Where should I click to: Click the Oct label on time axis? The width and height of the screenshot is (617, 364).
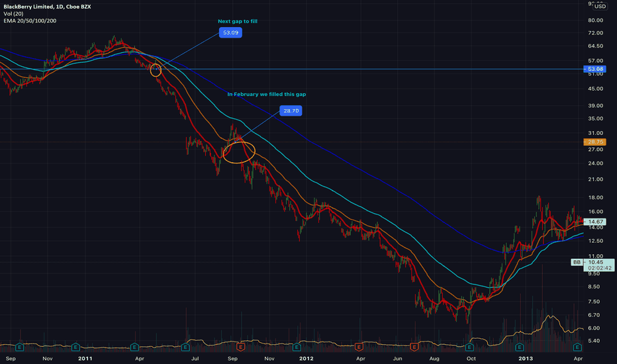tap(471, 359)
